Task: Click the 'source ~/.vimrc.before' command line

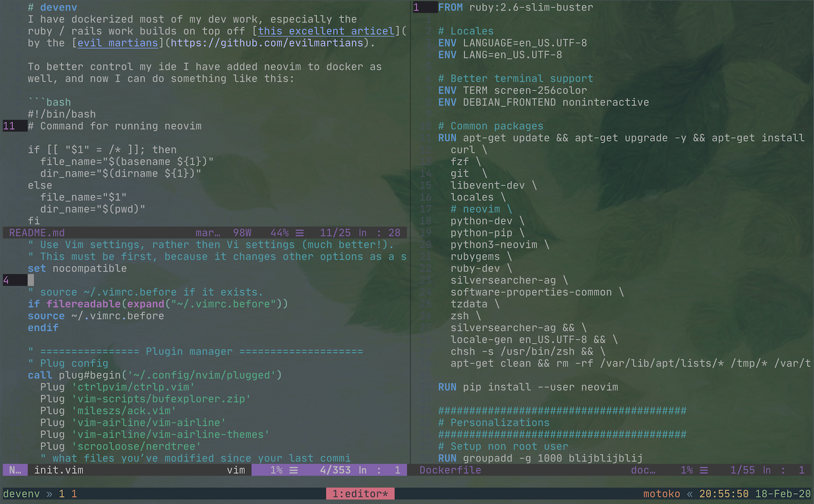Action: (x=96, y=316)
